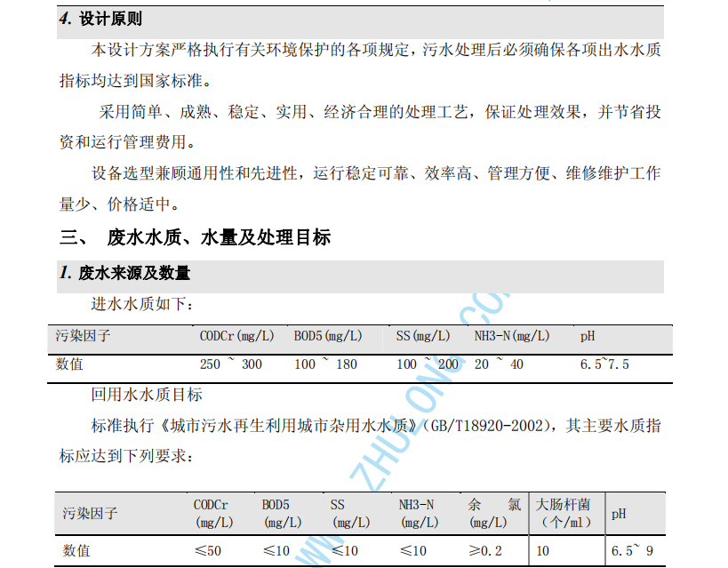Screen dimensions: 728x568
Task: Click '数值' in the inlet water table
Action: pyautogui.click(x=69, y=364)
